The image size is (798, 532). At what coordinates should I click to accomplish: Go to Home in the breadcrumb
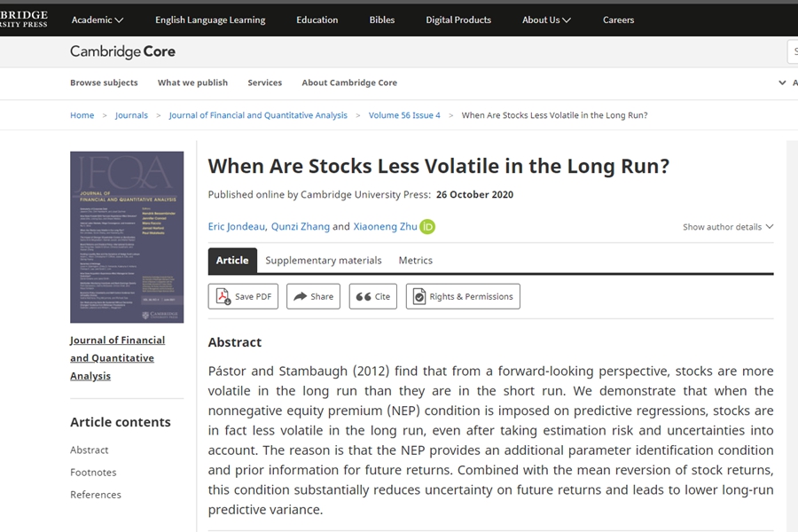[82, 115]
